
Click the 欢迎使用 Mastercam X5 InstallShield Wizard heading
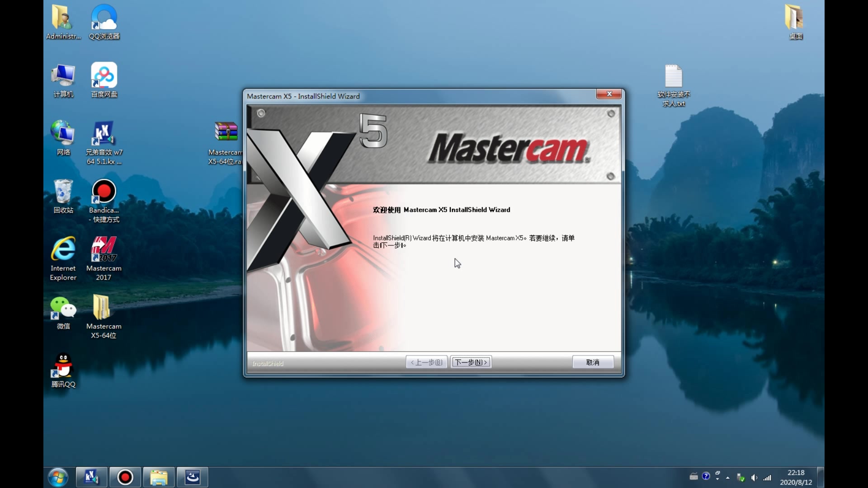[x=441, y=210]
